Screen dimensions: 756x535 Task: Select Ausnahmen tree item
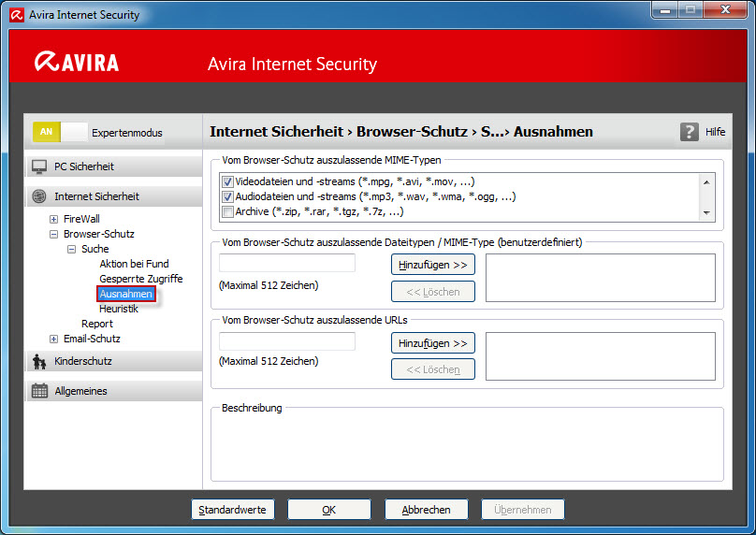(125, 294)
